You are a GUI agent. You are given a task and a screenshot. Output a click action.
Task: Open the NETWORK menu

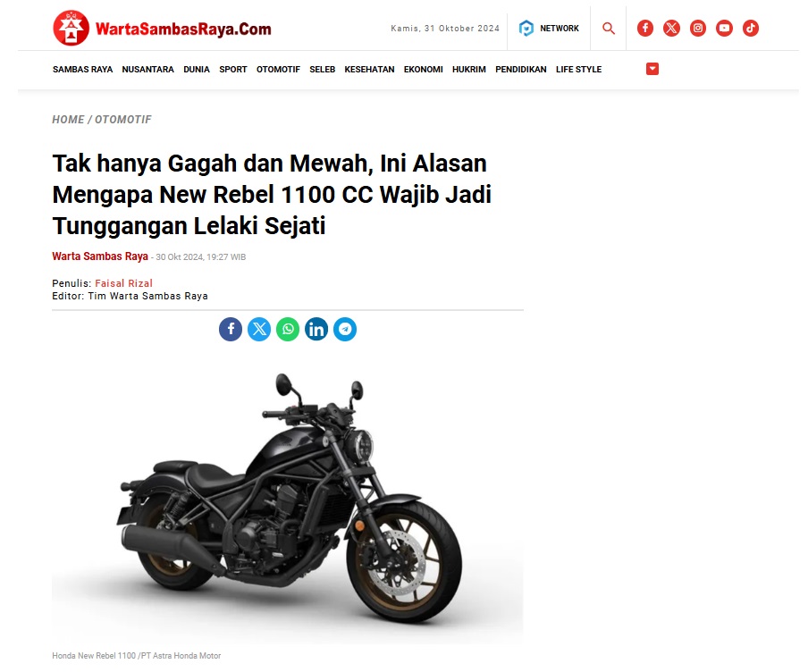(548, 28)
